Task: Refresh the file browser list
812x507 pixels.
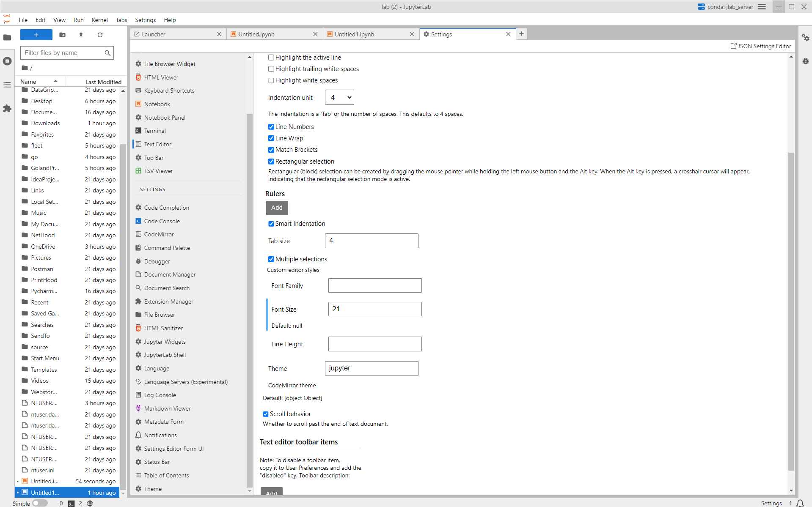Action: pyautogui.click(x=100, y=35)
